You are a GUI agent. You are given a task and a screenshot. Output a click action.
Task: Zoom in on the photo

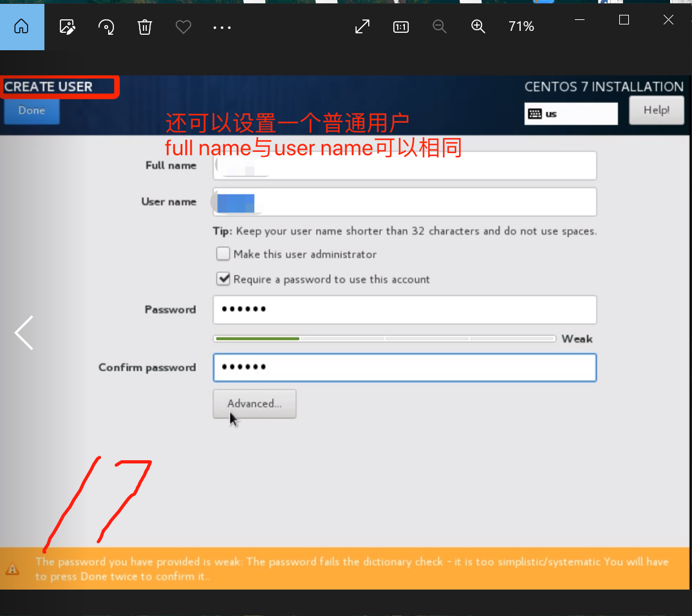pyautogui.click(x=478, y=26)
